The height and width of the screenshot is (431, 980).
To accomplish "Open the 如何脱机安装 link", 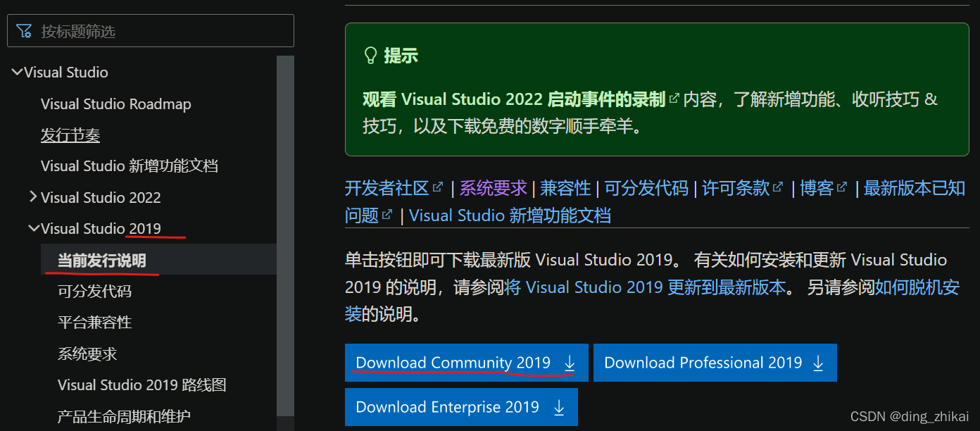I will pos(917,287).
